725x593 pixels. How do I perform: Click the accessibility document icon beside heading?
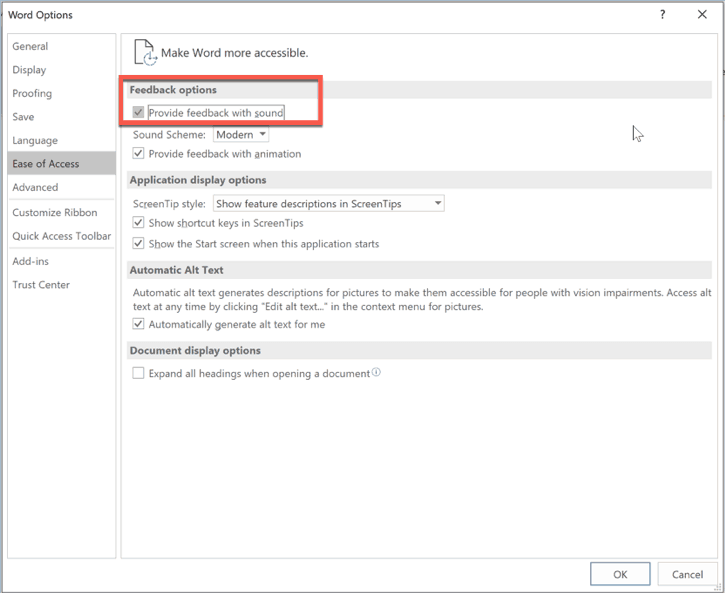(x=146, y=53)
